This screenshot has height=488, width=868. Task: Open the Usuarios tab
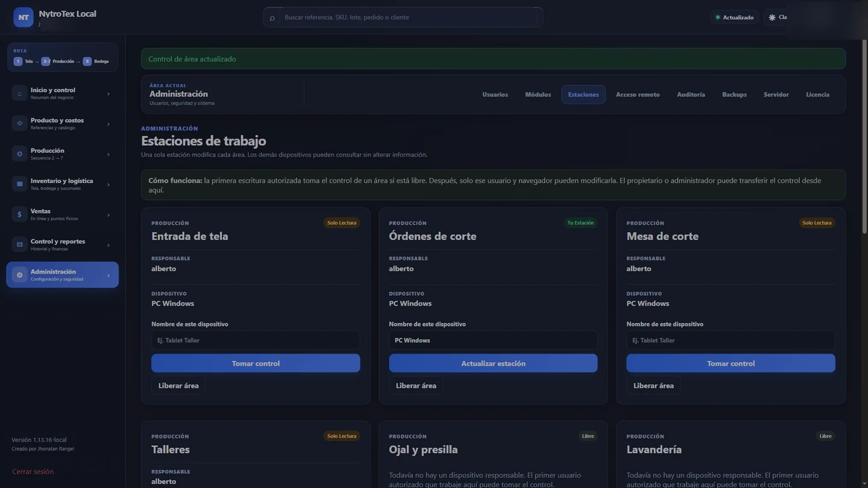pos(495,95)
